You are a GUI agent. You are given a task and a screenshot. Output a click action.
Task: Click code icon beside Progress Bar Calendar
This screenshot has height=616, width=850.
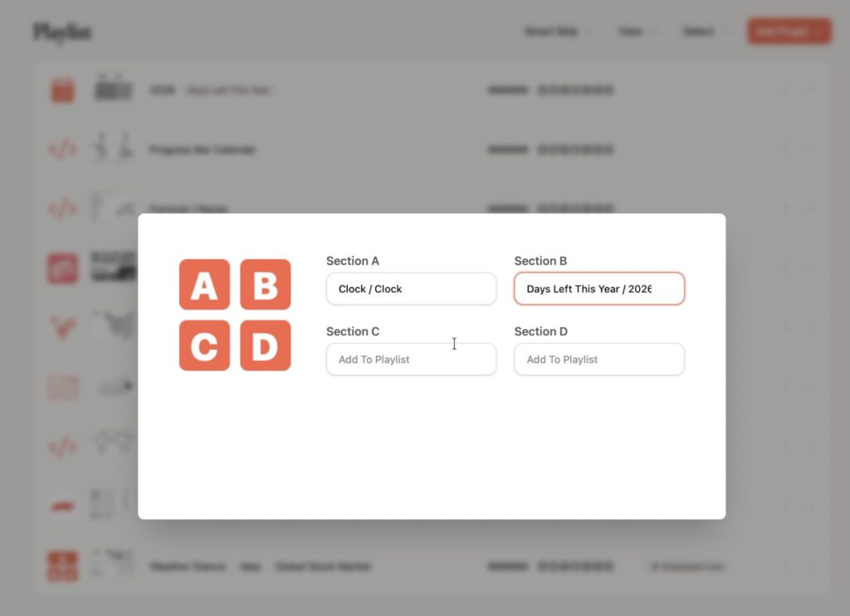click(x=63, y=149)
